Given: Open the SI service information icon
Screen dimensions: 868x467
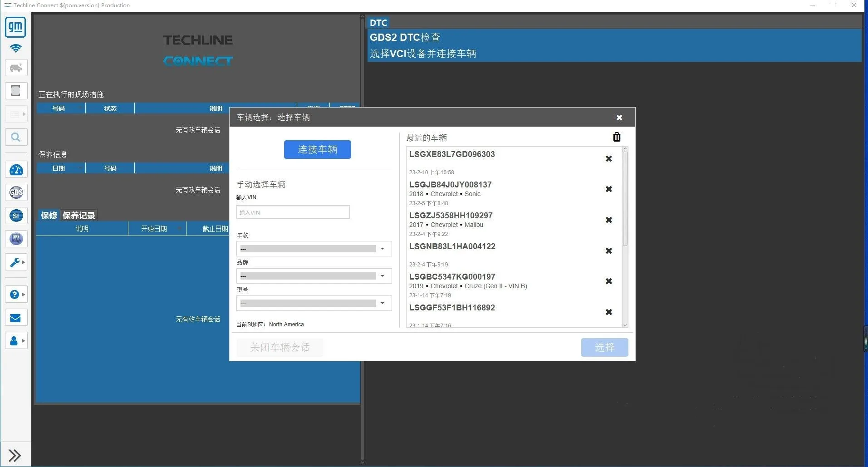Looking at the screenshot, I should [16, 216].
